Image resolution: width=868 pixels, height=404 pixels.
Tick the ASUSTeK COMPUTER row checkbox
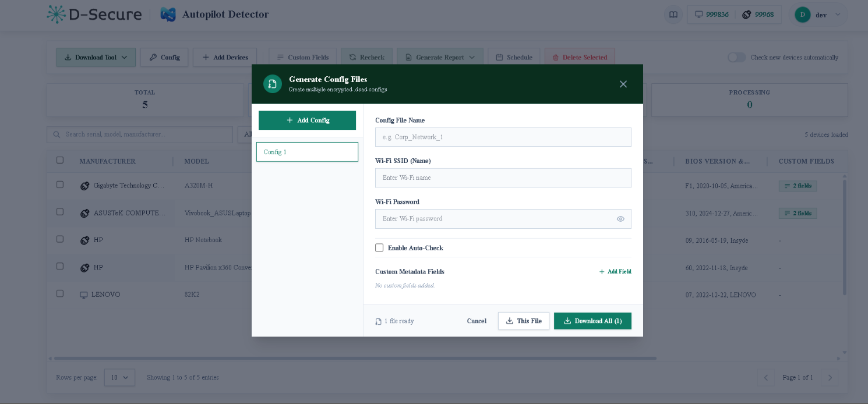pyautogui.click(x=60, y=212)
